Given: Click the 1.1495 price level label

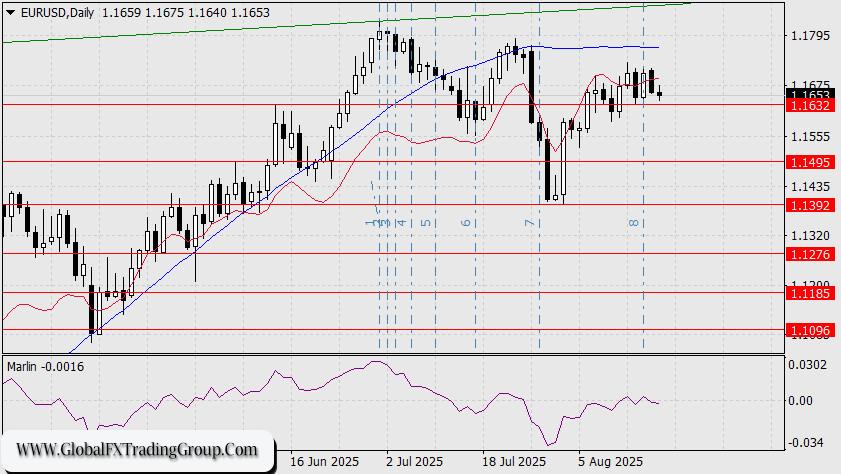Looking at the screenshot, I should pyautogui.click(x=812, y=161).
